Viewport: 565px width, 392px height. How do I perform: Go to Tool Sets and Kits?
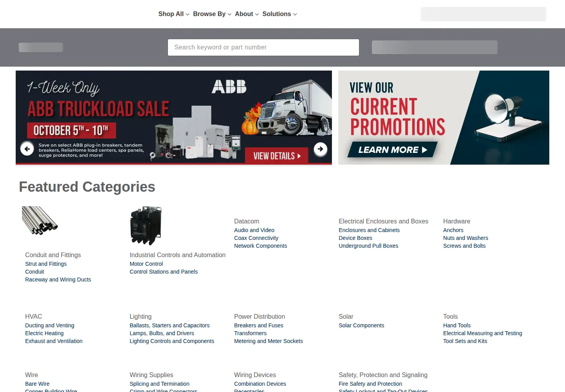click(x=465, y=341)
